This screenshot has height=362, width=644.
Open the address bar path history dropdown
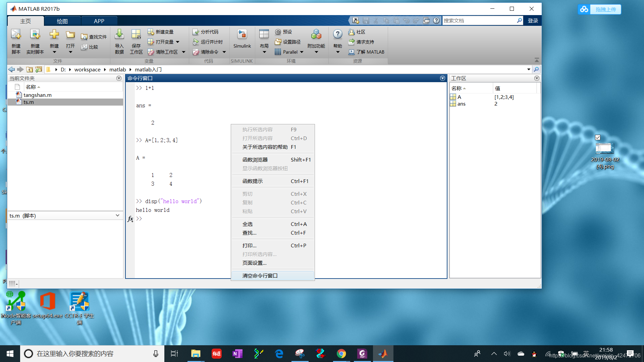coord(529,69)
